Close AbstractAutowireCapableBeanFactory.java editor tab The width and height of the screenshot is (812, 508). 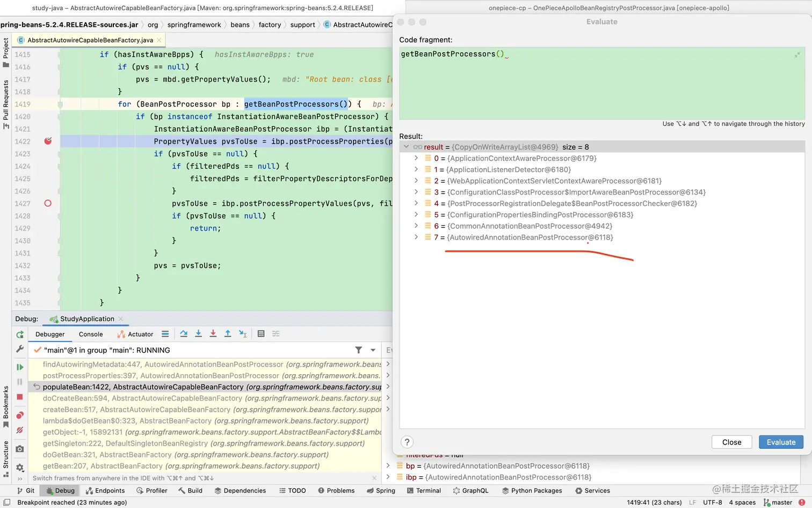(159, 40)
